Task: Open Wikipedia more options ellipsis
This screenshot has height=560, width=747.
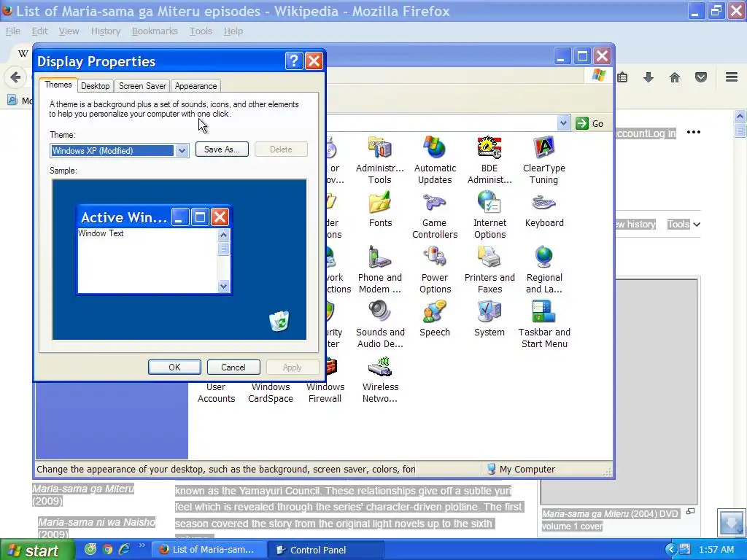Action: (x=694, y=133)
